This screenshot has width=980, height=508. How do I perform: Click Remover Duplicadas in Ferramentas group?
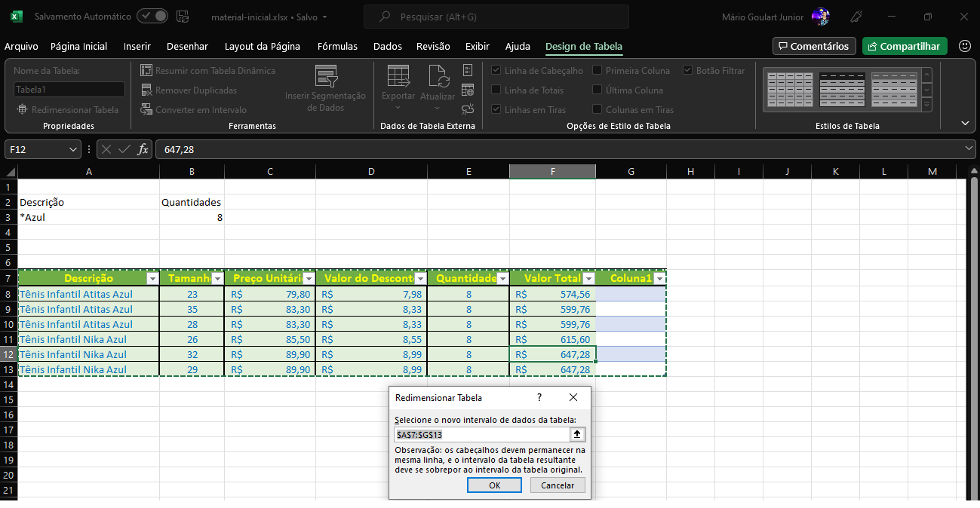tap(189, 90)
